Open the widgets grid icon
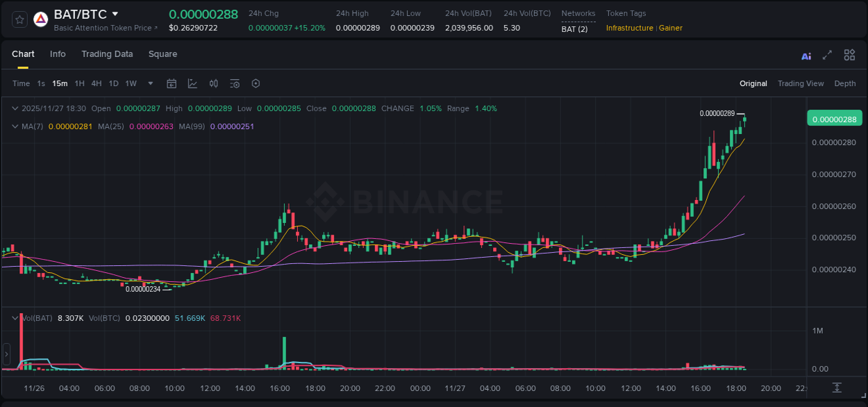The width and height of the screenshot is (868, 407). coord(849,55)
